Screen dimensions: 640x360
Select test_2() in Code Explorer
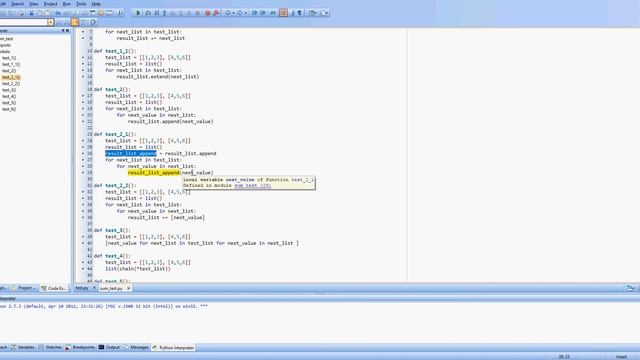pyautogui.click(x=9, y=71)
